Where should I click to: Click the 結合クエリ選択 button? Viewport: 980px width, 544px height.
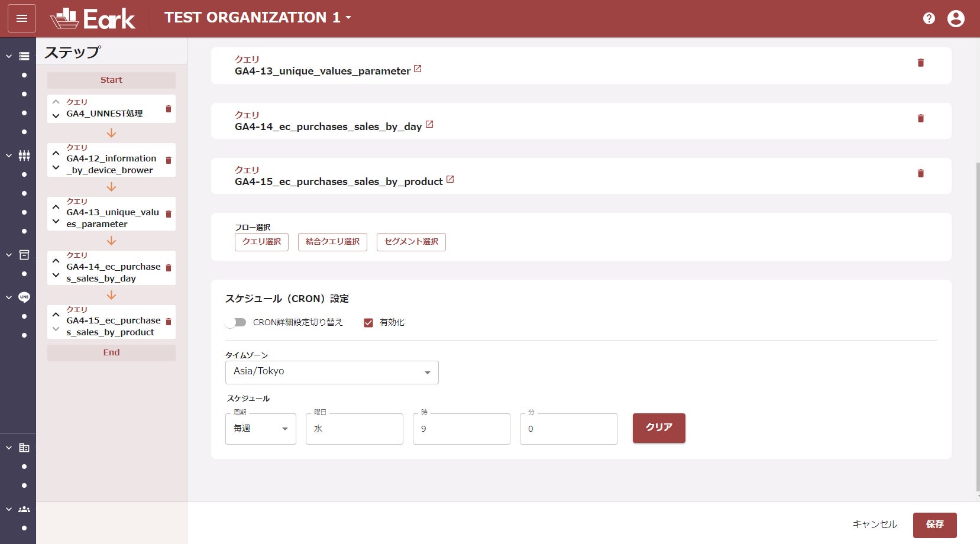tap(332, 242)
